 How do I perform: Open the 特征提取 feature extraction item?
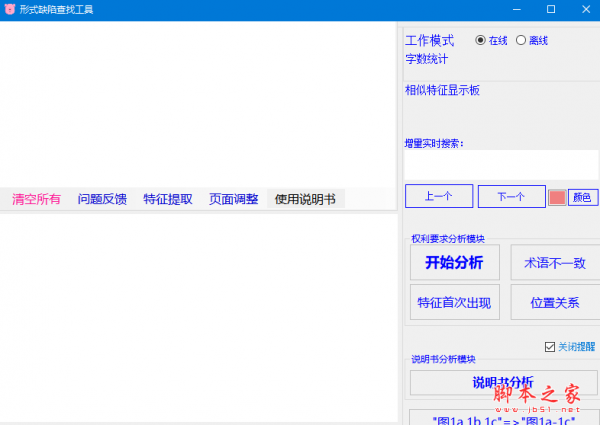tap(168, 199)
